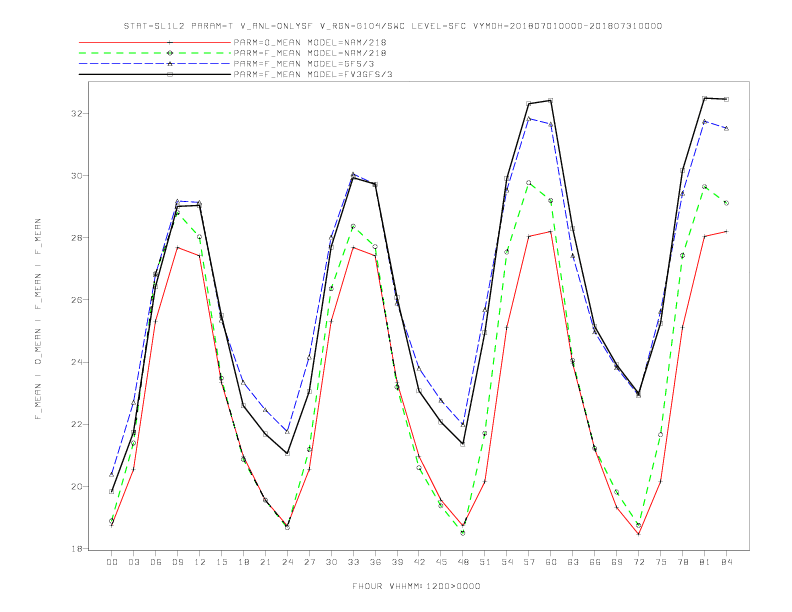This screenshot has width=792, height=612.
Task: Click y-axis tick label 20
Action: pos(76,486)
